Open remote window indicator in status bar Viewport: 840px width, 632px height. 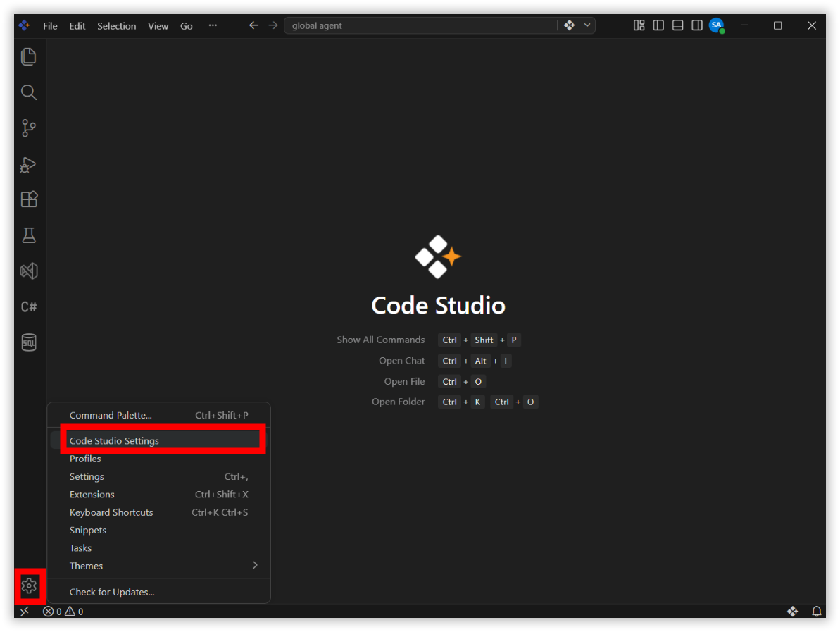click(x=25, y=611)
